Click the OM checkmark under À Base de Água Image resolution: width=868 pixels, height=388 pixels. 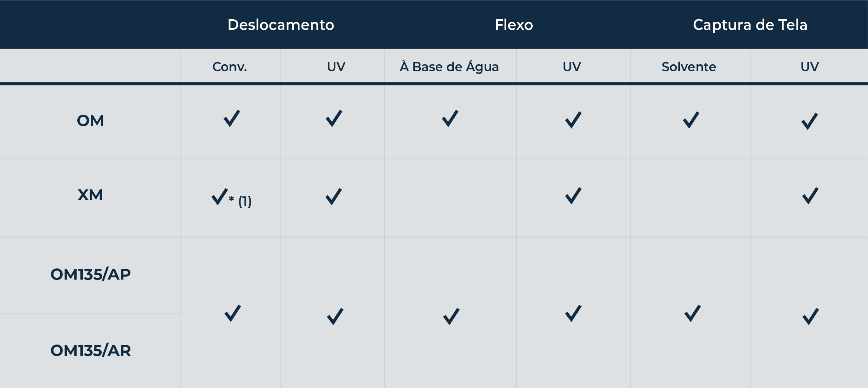tap(450, 119)
